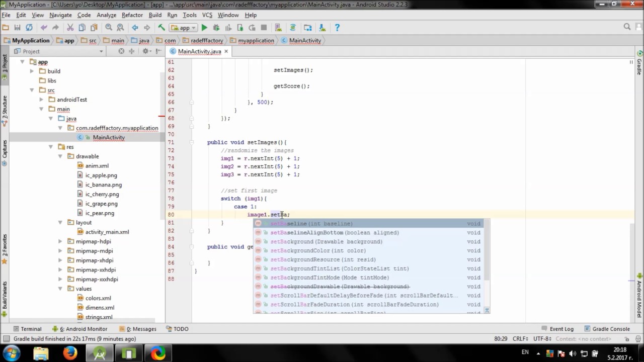Open the Gradle Console tool window
The image size is (644, 362).
[607, 329]
